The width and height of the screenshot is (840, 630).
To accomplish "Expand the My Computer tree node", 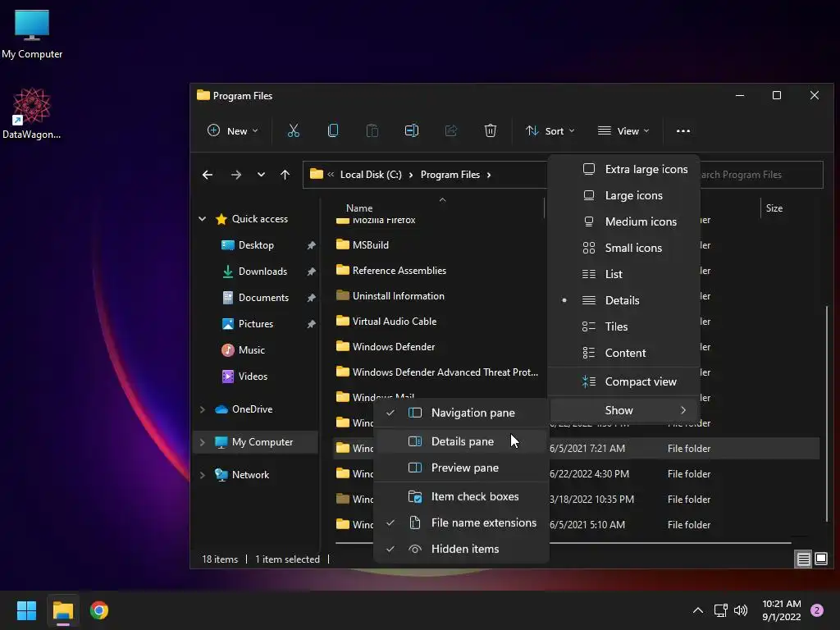I will click(x=202, y=442).
